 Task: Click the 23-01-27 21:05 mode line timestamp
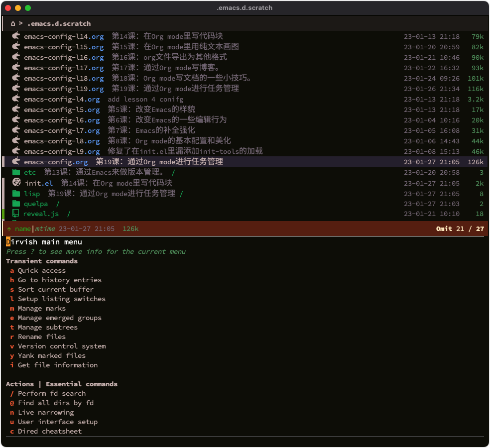(87, 229)
